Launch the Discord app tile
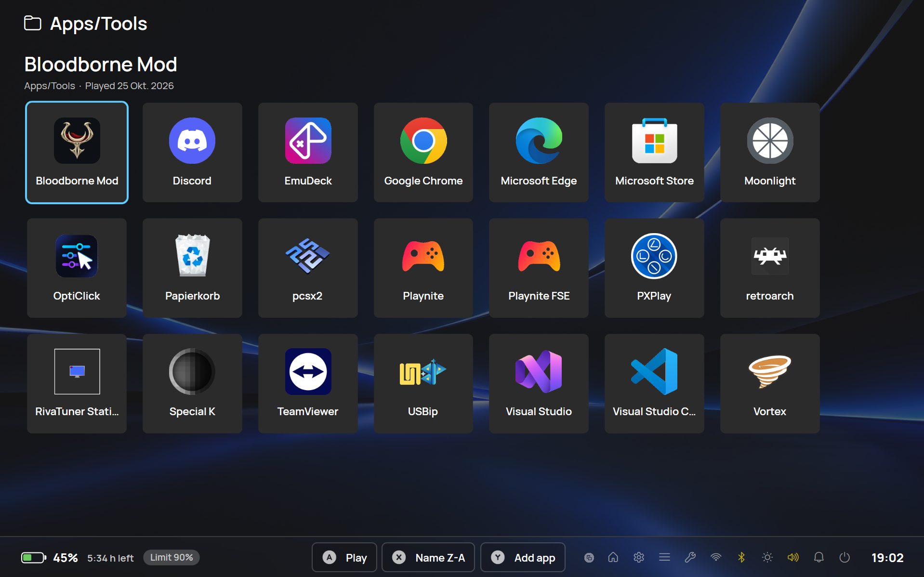This screenshot has height=577, width=924. (192, 152)
